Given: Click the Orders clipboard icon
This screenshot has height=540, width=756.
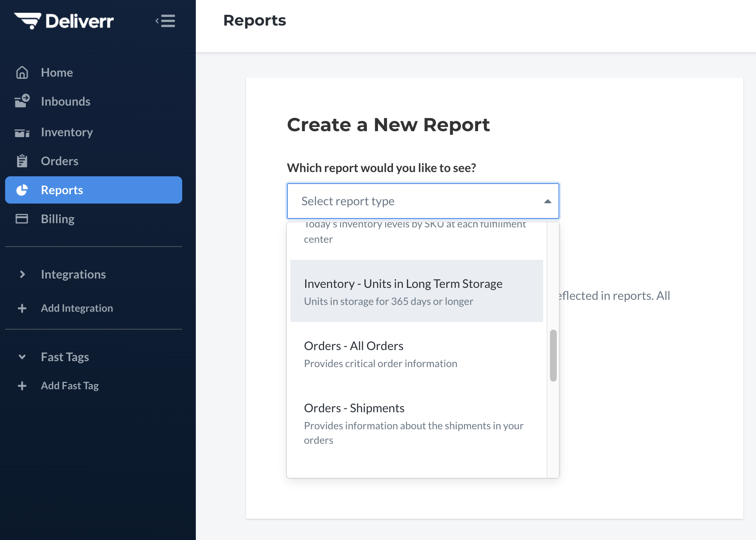Looking at the screenshot, I should pyautogui.click(x=22, y=161).
